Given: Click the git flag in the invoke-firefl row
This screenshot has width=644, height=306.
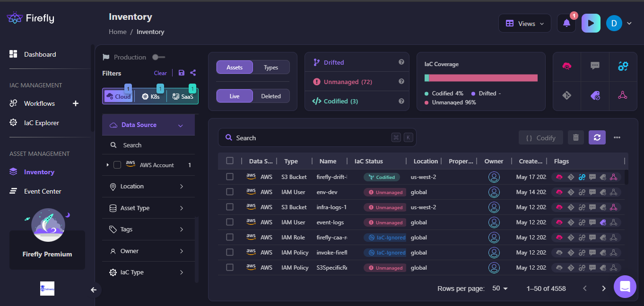Looking at the screenshot, I should (571, 253).
